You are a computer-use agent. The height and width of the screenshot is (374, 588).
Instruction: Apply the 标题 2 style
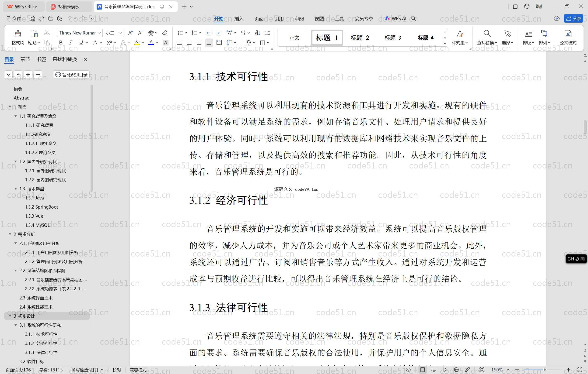click(360, 38)
